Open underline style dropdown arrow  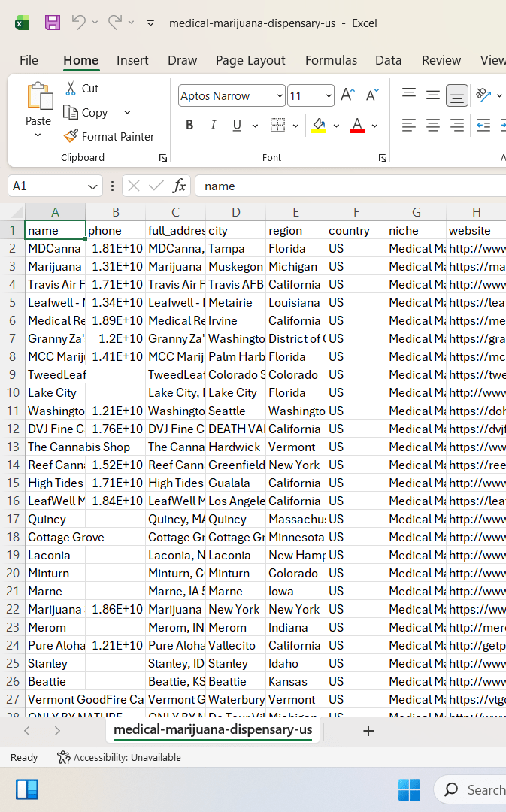point(255,126)
